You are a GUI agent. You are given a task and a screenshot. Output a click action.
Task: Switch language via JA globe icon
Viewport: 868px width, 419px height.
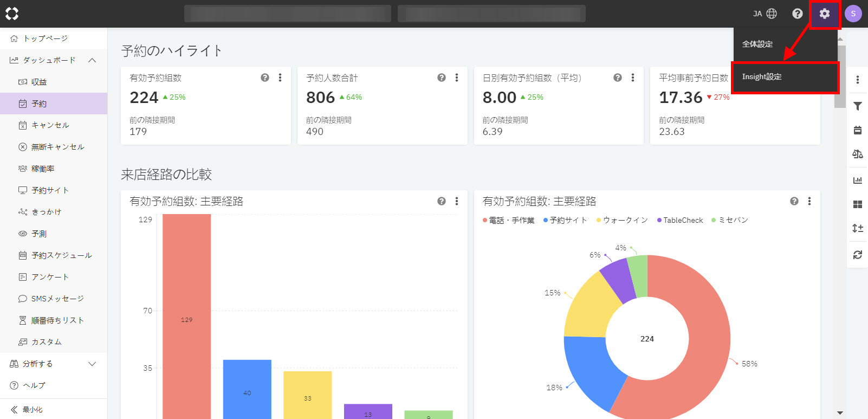(x=765, y=14)
